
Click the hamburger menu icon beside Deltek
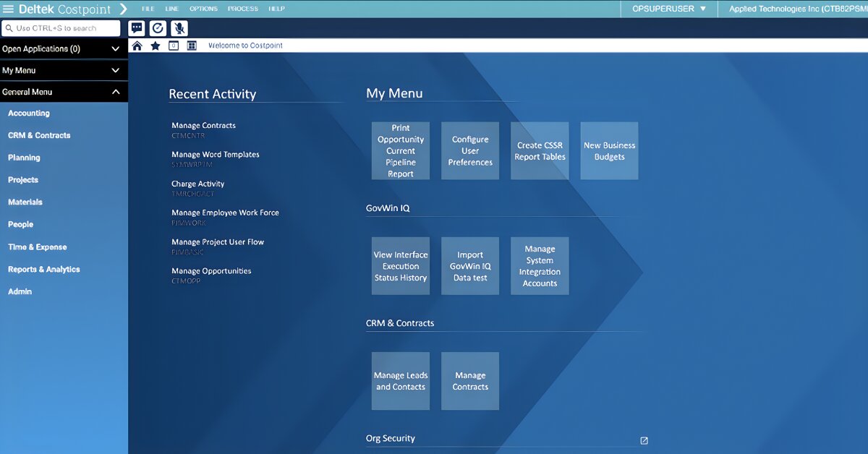tap(8, 9)
